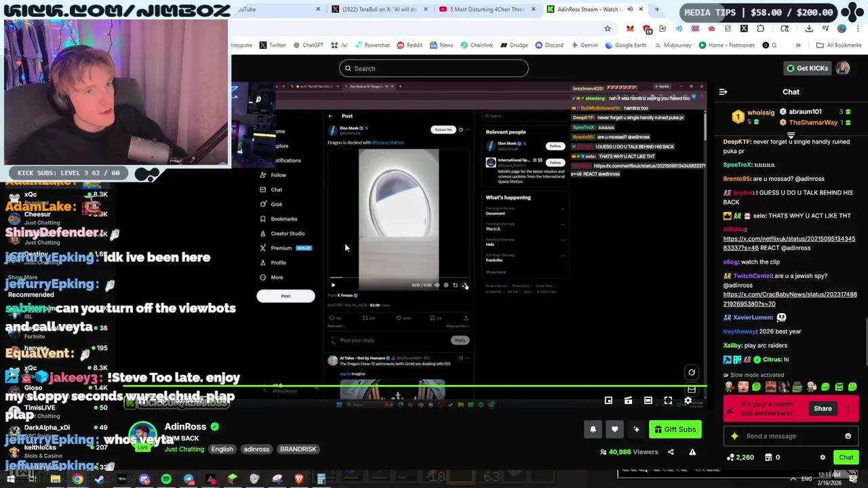Viewport: 868px width, 488px height.
Task: Open the KICKs balance showing 2,260
Action: coord(740,457)
